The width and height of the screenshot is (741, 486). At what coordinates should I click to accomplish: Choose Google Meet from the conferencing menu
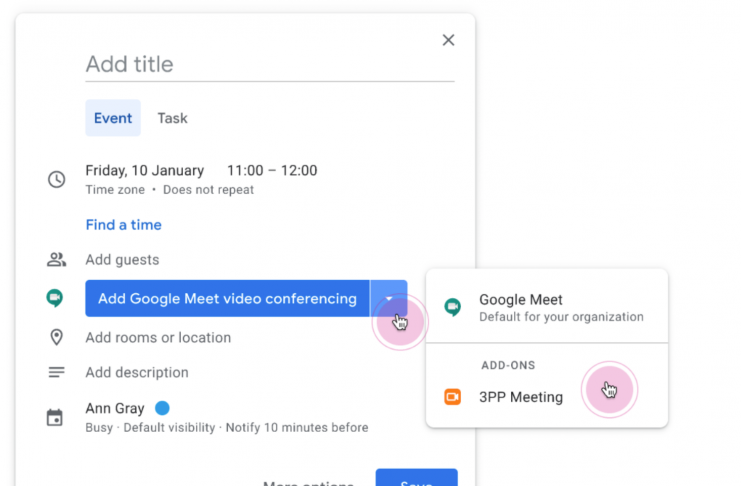click(547, 307)
